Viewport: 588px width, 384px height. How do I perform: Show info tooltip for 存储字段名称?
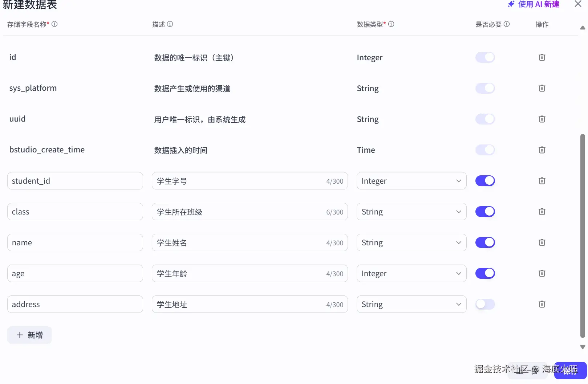(54, 24)
